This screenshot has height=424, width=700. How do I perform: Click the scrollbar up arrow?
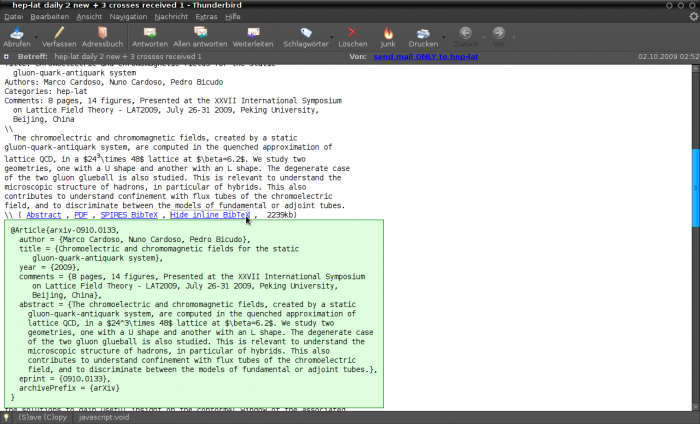(696, 69)
